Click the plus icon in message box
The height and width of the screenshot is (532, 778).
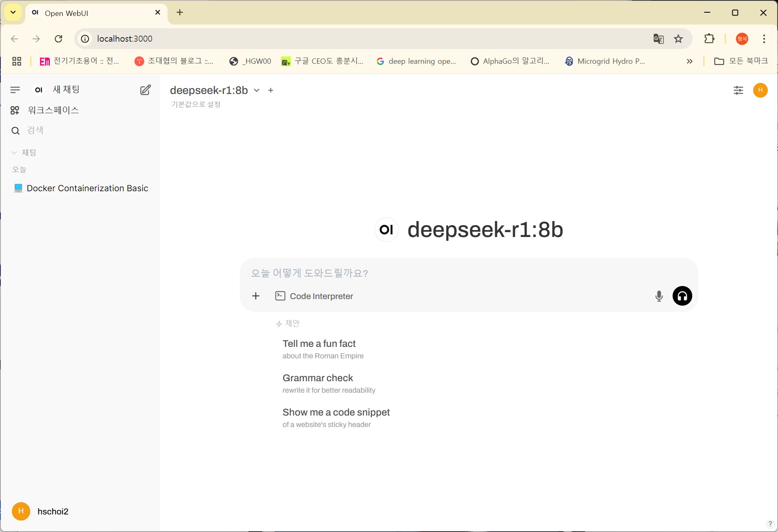256,296
